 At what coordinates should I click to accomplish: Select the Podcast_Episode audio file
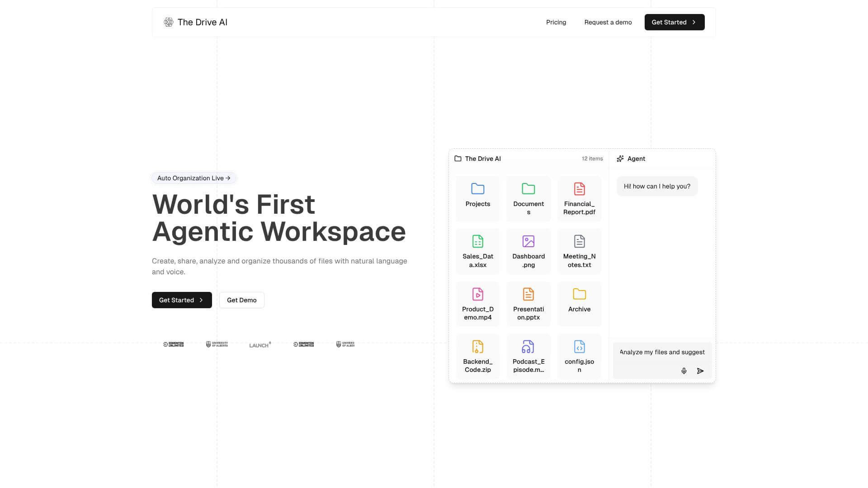[528, 356]
